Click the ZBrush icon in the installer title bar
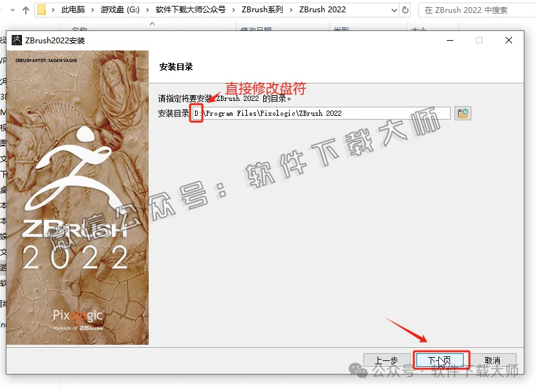Image resolution: width=536 pixels, height=392 pixels. (17, 40)
